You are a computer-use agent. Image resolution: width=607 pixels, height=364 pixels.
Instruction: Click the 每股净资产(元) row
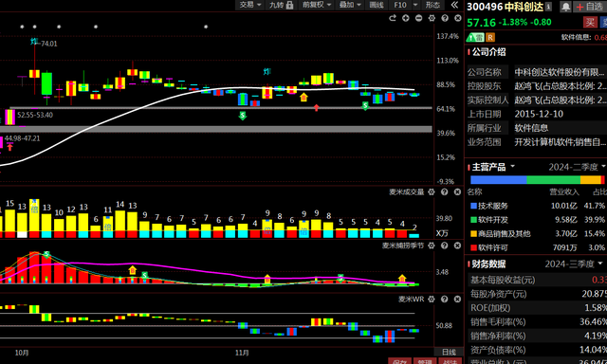click(537, 294)
